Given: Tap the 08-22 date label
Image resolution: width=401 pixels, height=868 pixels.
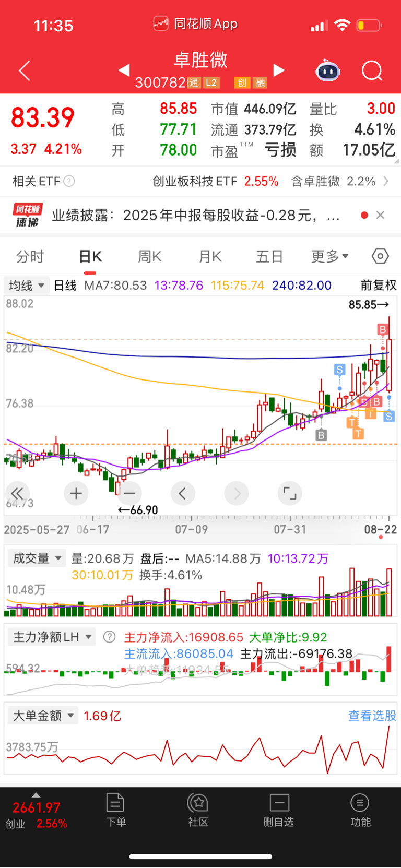Looking at the screenshot, I should click(381, 530).
